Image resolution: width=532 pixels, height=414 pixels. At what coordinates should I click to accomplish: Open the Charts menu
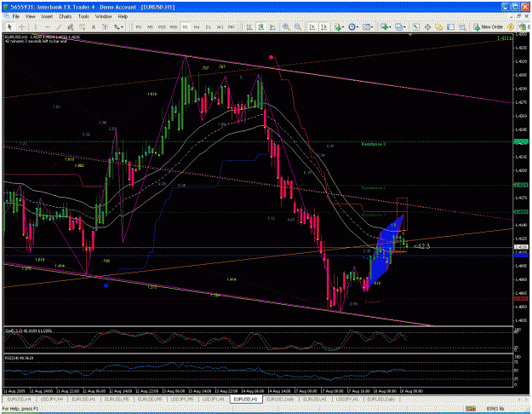click(66, 16)
